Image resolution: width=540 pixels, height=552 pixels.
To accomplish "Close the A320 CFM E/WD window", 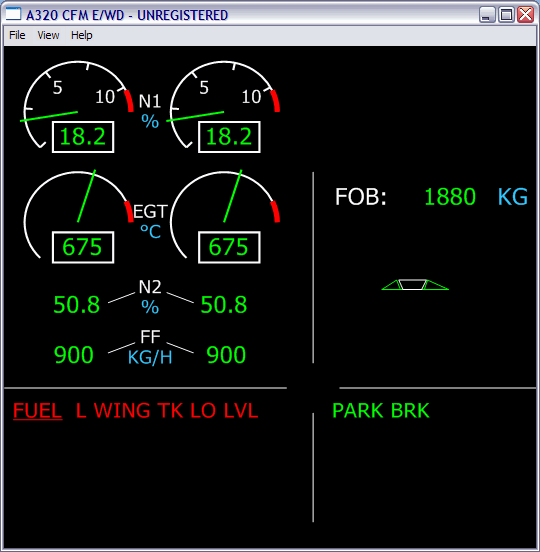I will (x=526, y=15).
